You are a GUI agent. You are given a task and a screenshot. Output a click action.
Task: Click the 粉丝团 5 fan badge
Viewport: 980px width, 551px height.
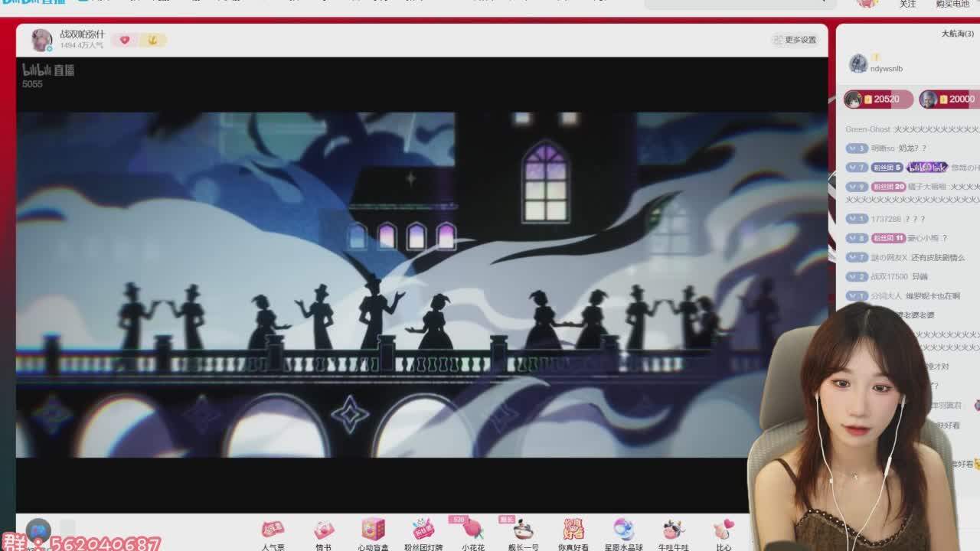coord(887,168)
